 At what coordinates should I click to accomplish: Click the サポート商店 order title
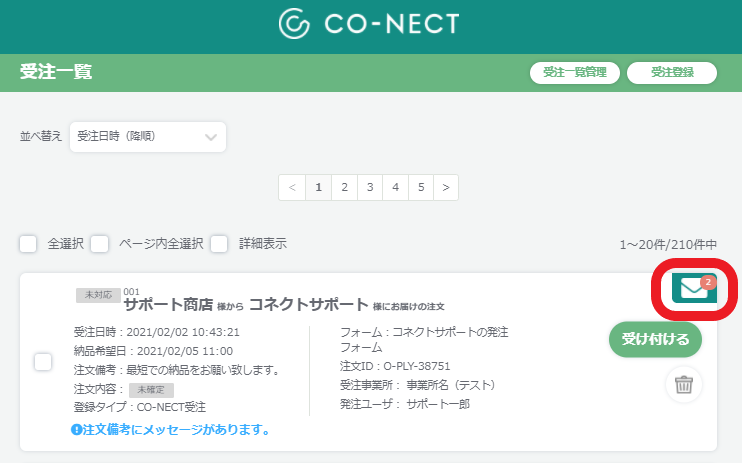point(168,304)
